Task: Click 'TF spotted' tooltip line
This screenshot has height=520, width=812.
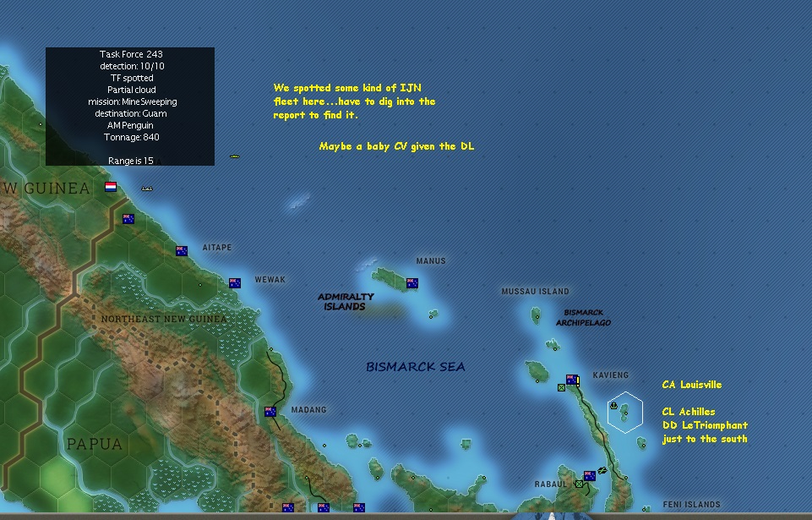Action: coord(132,78)
